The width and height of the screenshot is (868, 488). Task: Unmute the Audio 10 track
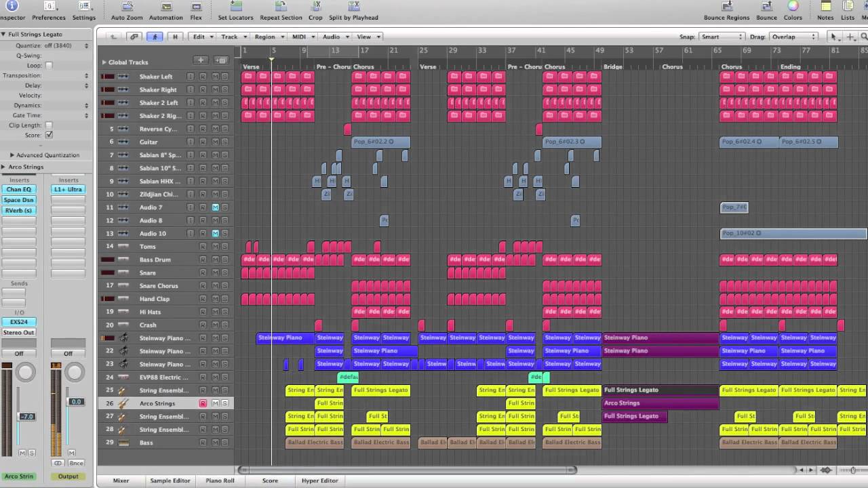[x=216, y=234]
